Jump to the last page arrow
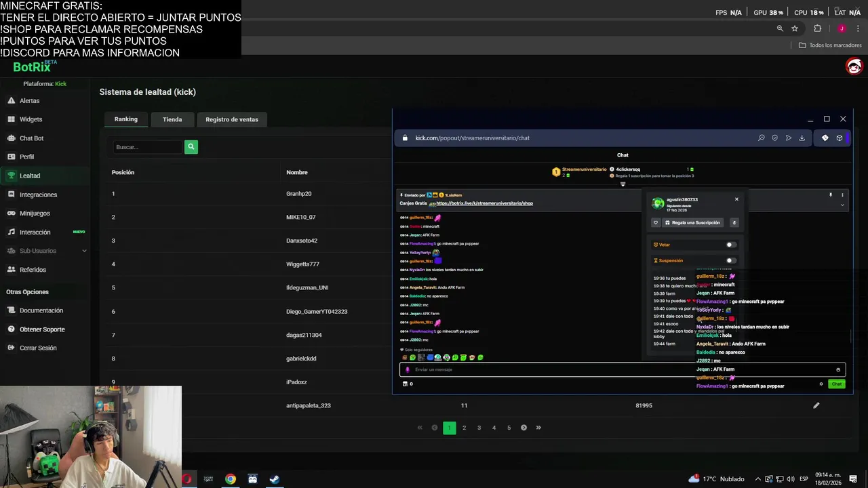Viewport: 868px width, 488px height. coord(538,428)
